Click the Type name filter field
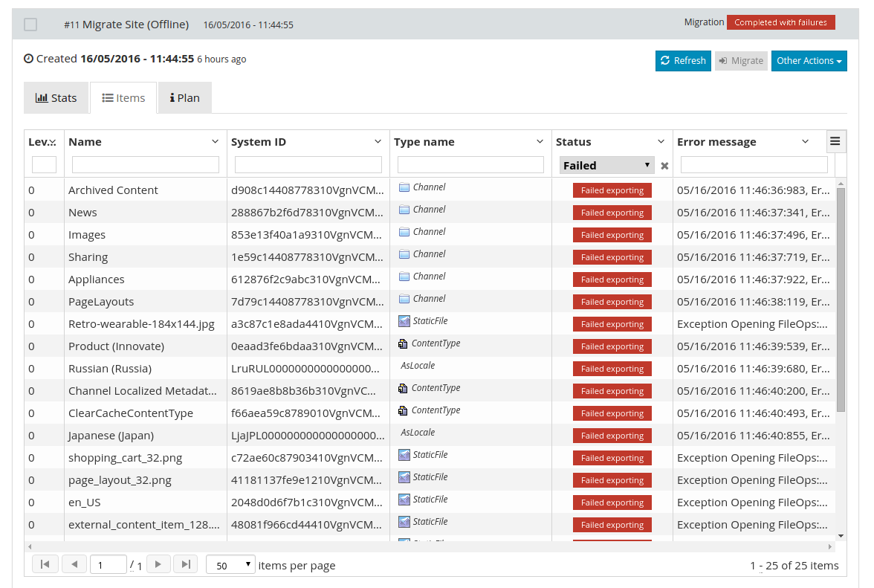Viewport: 874px width, 588px height. 470,164
